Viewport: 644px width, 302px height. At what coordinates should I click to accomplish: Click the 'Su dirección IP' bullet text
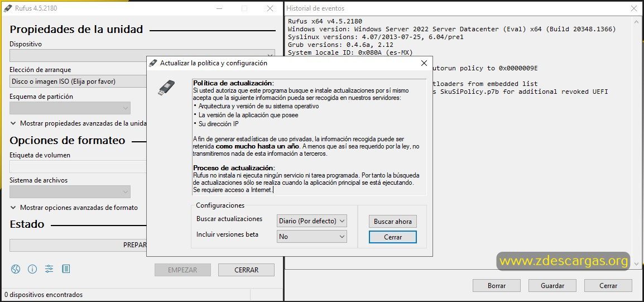pos(219,124)
